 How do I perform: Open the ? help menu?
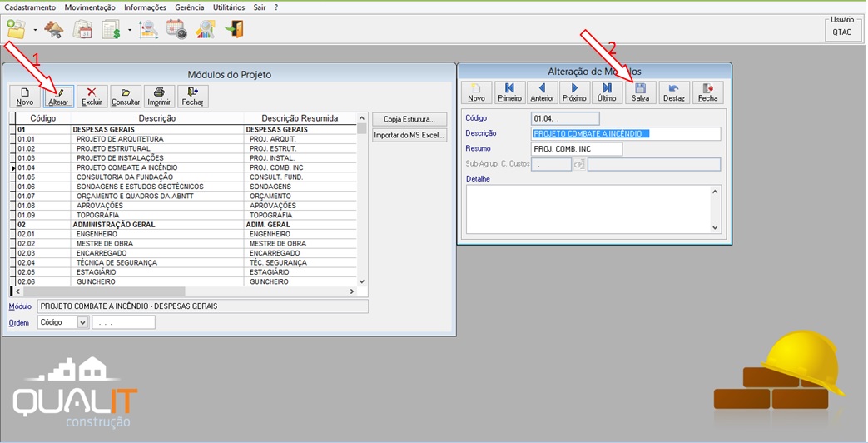(x=276, y=7)
